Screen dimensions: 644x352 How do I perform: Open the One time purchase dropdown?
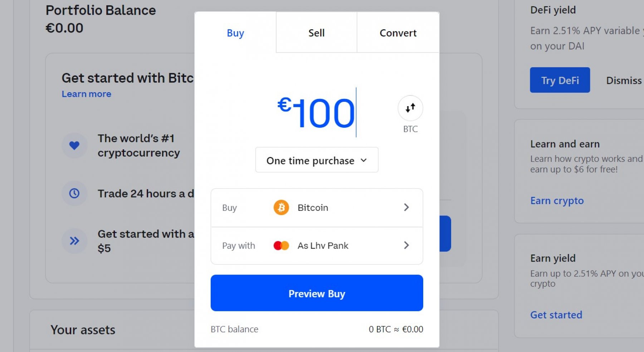317,160
